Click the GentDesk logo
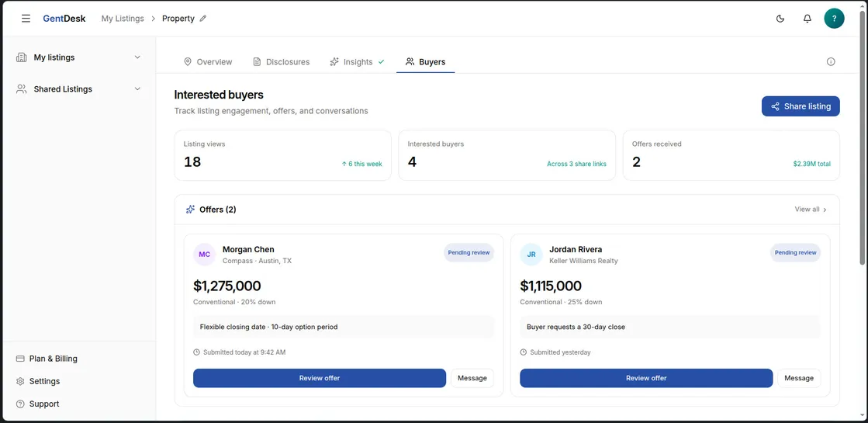The image size is (868, 423). pyautogui.click(x=64, y=19)
